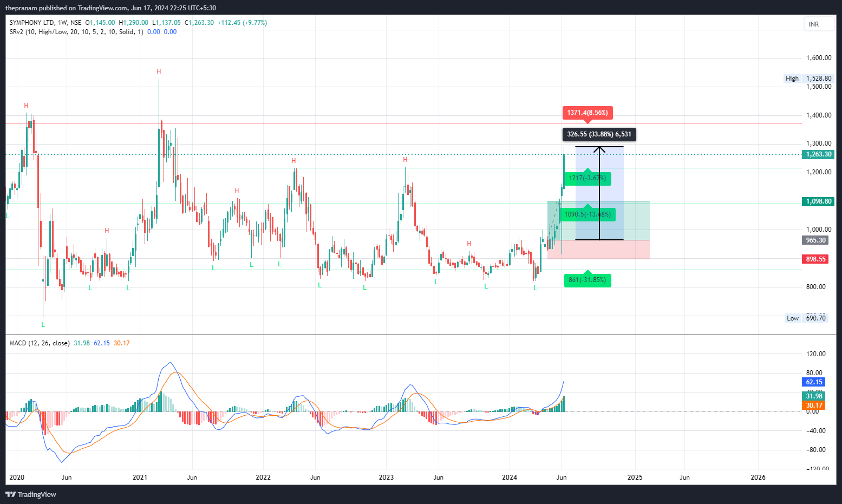Screen dimensions: 842x504
Task: Click the red 1371.4(8.56%) resistance label
Action: pyautogui.click(x=588, y=113)
